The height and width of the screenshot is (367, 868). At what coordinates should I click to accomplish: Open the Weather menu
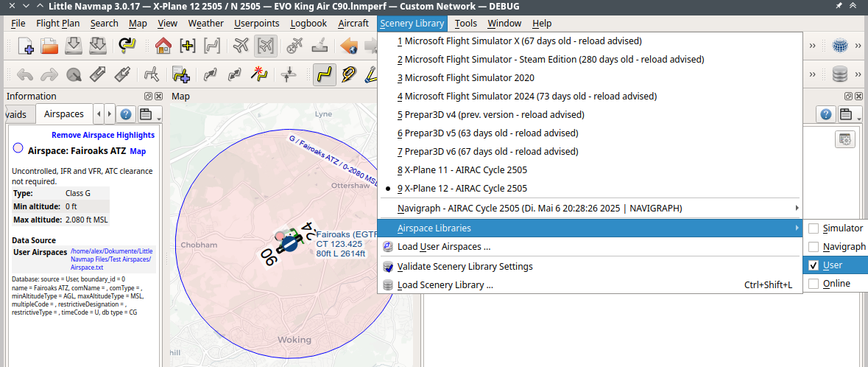[x=205, y=24]
